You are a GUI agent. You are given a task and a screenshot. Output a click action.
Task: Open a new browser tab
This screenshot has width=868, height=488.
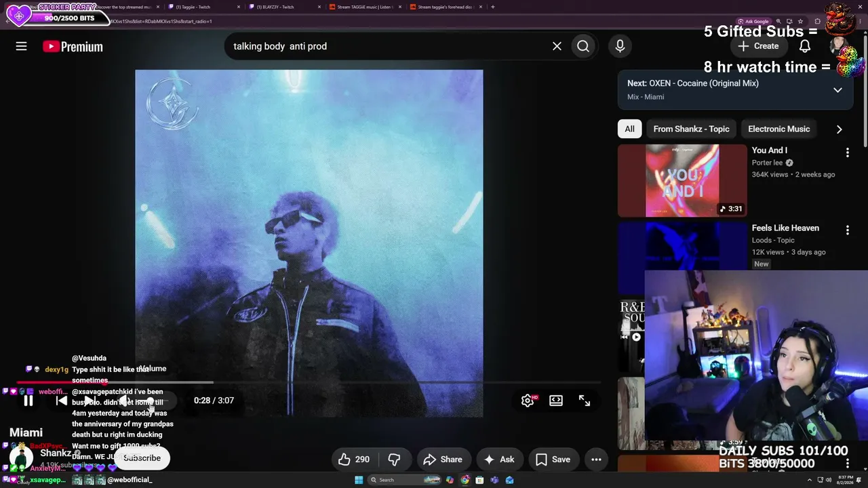click(493, 7)
